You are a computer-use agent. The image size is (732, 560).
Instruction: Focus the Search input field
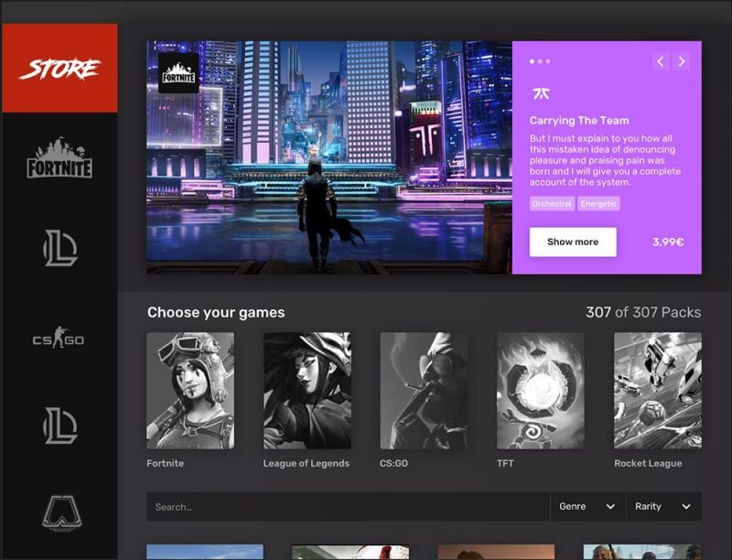349,506
